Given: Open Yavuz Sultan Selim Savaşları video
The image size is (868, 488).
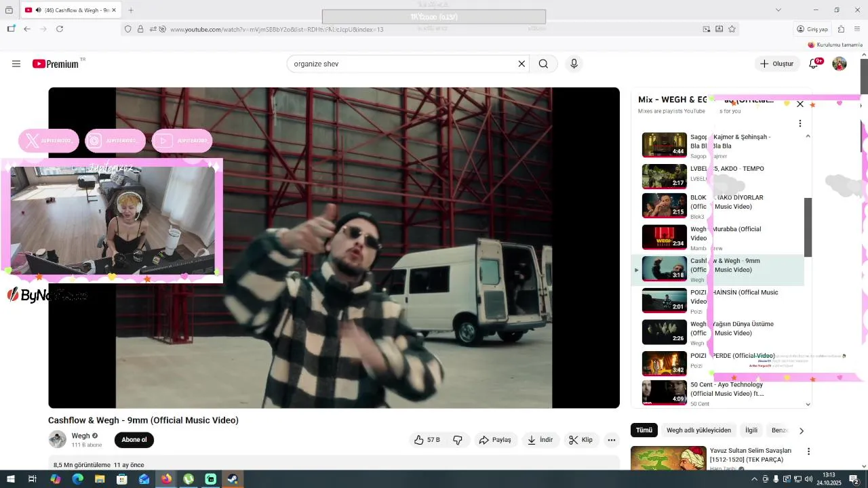Looking at the screenshot, I should tap(751, 455).
